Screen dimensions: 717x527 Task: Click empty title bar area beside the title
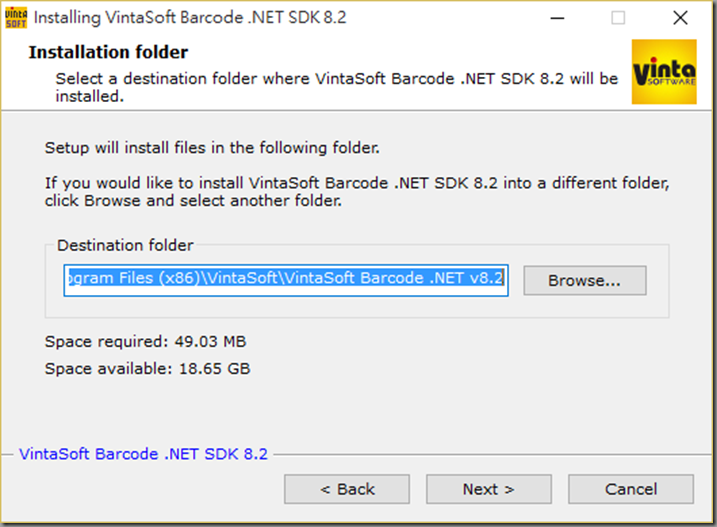point(444,18)
